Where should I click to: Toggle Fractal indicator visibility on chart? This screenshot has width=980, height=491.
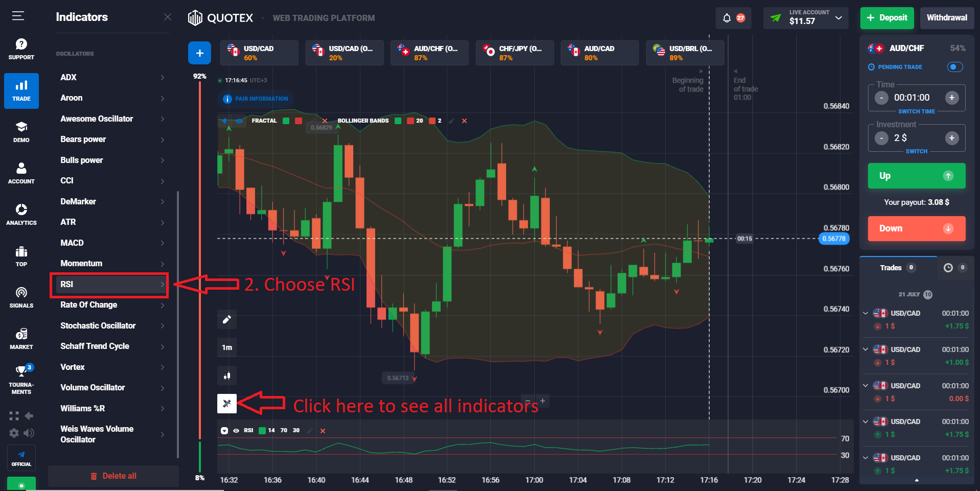click(239, 121)
